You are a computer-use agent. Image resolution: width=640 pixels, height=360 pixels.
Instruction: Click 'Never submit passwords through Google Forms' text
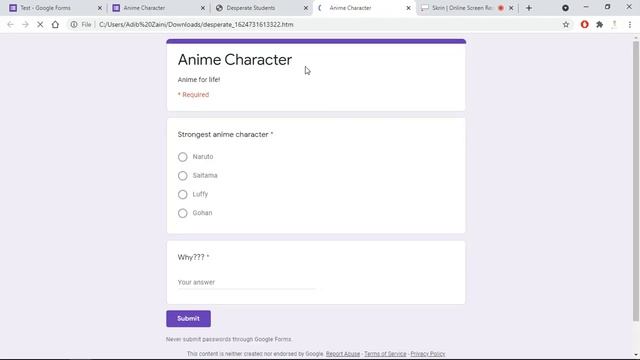coord(229,339)
